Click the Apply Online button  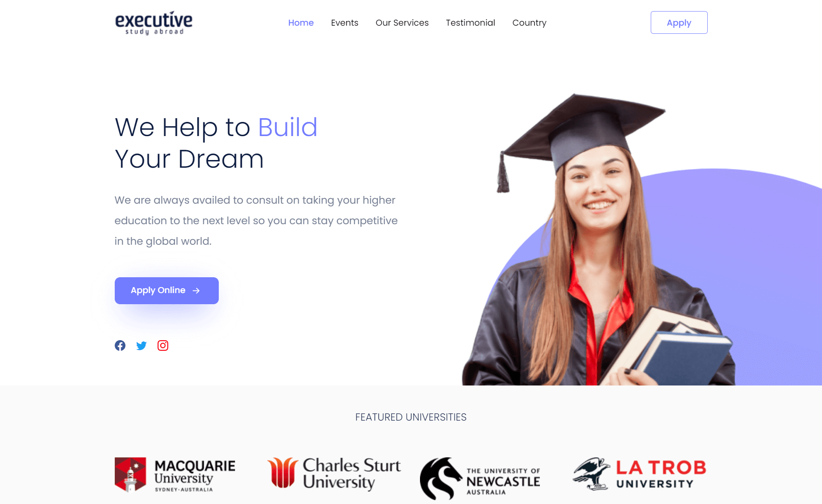(x=167, y=290)
